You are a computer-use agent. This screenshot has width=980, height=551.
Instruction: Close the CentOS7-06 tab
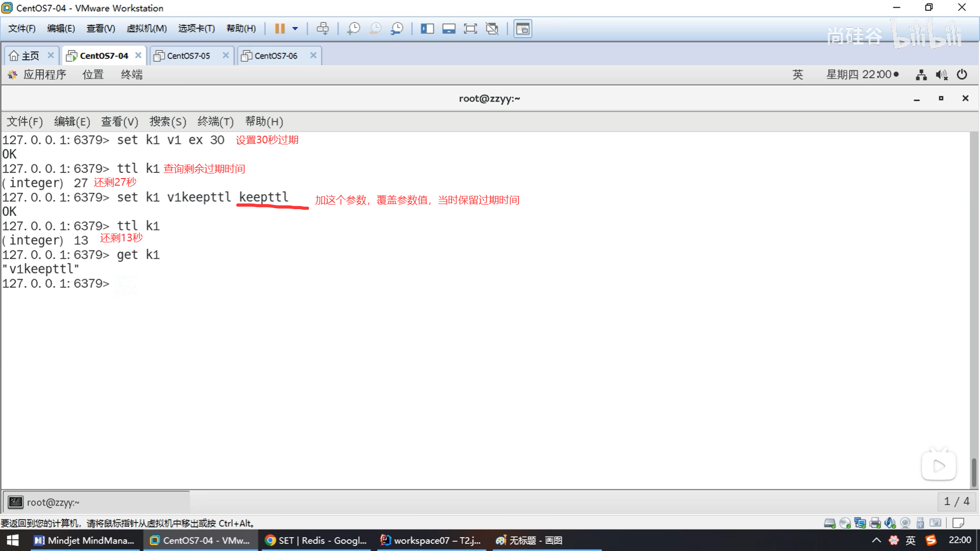(x=313, y=55)
